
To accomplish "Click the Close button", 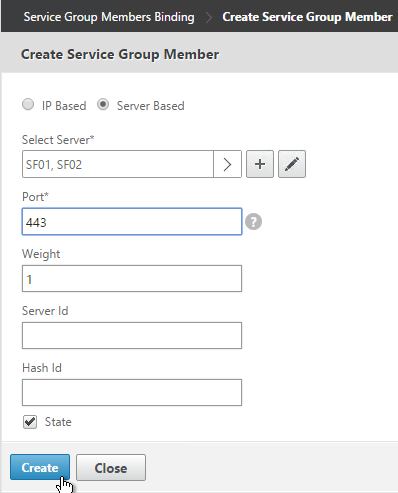I will [111, 467].
